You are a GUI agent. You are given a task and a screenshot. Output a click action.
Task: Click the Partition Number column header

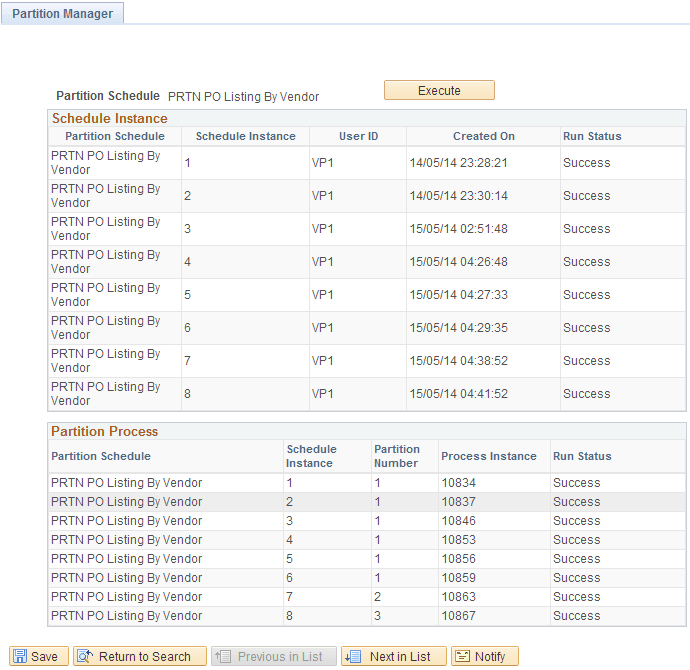click(x=396, y=456)
